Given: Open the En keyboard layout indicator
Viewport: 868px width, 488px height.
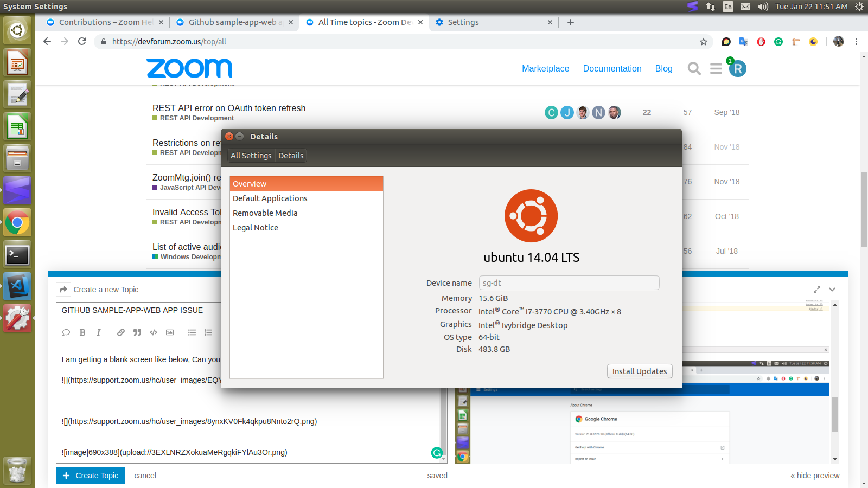Looking at the screenshot, I should pyautogui.click(x=728, y=7).
